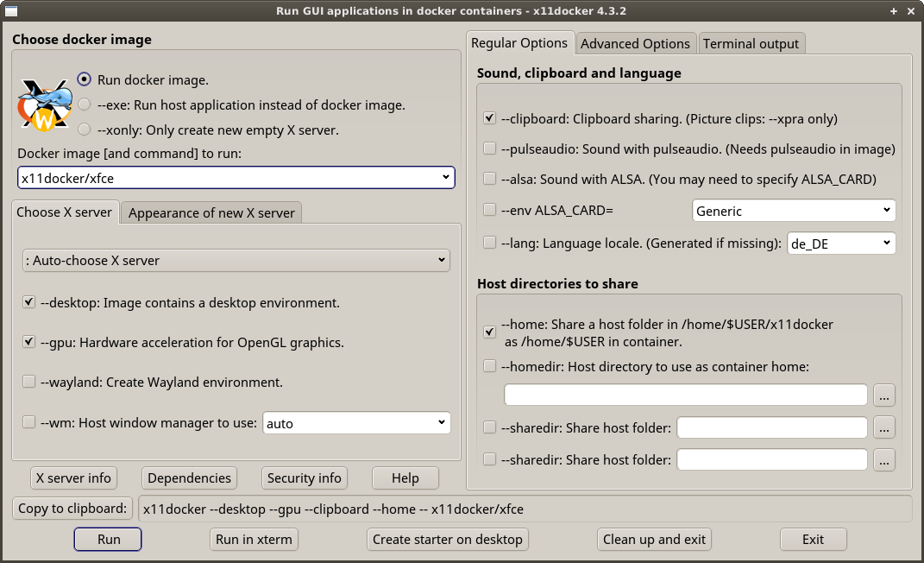Switch to Appearance of new X server tab
Screen dimensions: 924x563
point(211,212)
